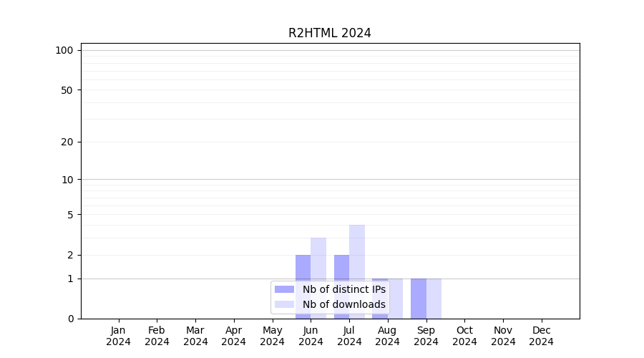Select the 0 tick on the y-axis
The width and height of the screenshot is (644, 358).
(70, 319)
